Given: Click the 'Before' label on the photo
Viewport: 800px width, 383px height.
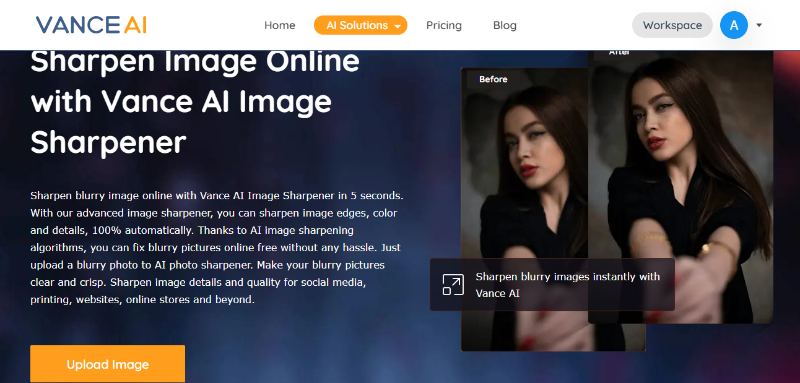Looking at the screenshot, I should coord(493,79).
